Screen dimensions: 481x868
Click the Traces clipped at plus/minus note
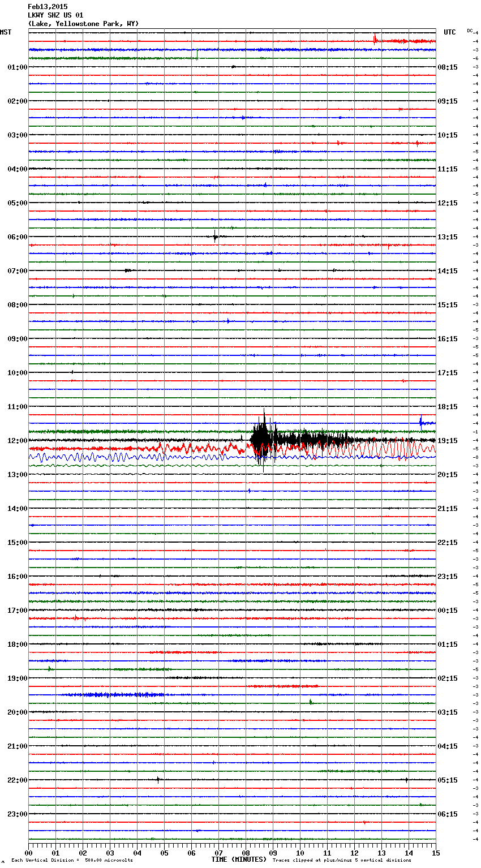click(x=342, y=861)
